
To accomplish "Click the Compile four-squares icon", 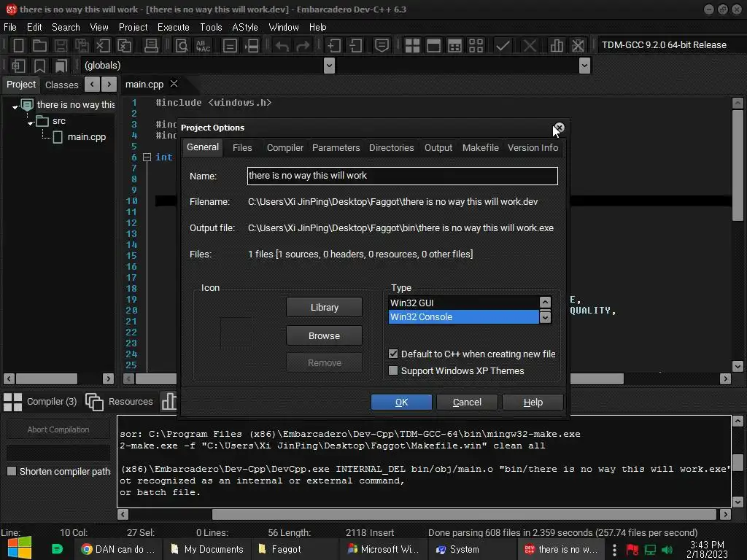I will (x=412, y=46).
